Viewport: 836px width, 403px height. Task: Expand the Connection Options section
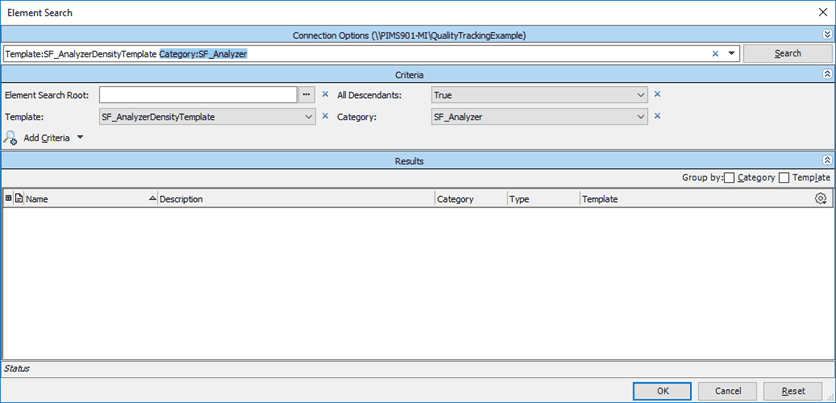[827, 35]
